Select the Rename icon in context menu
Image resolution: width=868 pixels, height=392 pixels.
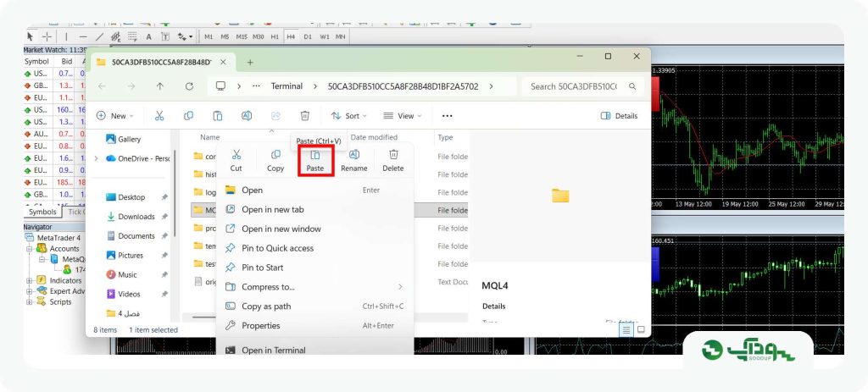354,155
